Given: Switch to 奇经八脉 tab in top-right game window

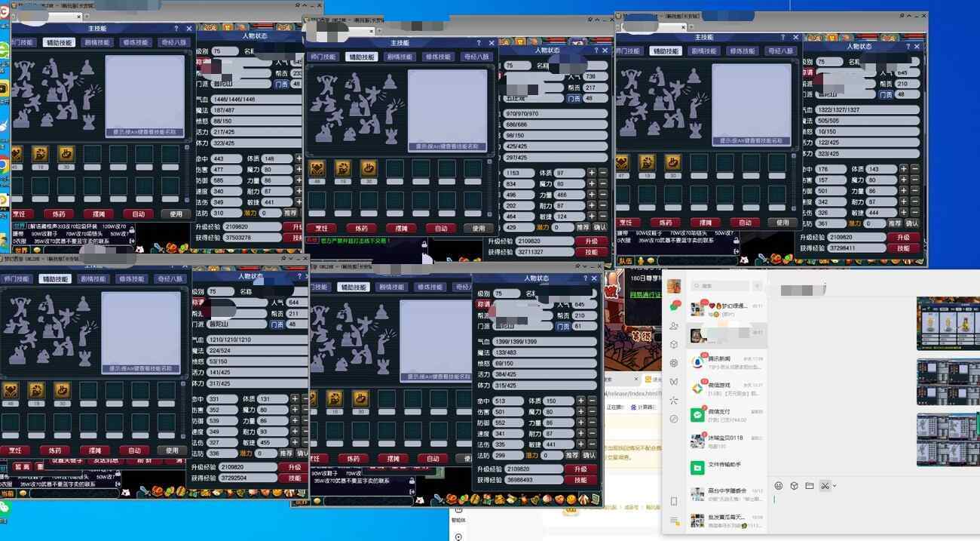Looking at the screenshot, I should 781,51.
